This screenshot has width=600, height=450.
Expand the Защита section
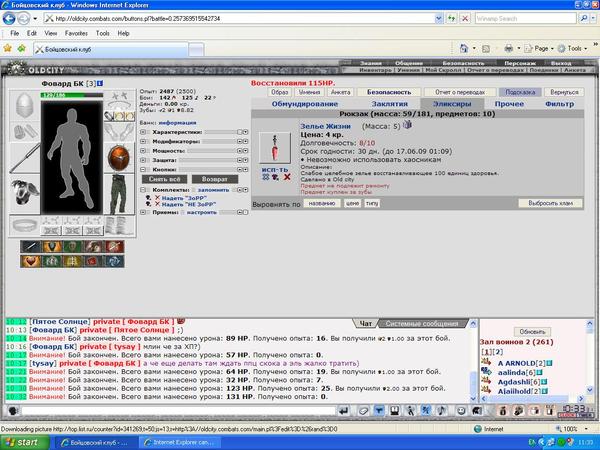tap(143, 160)
